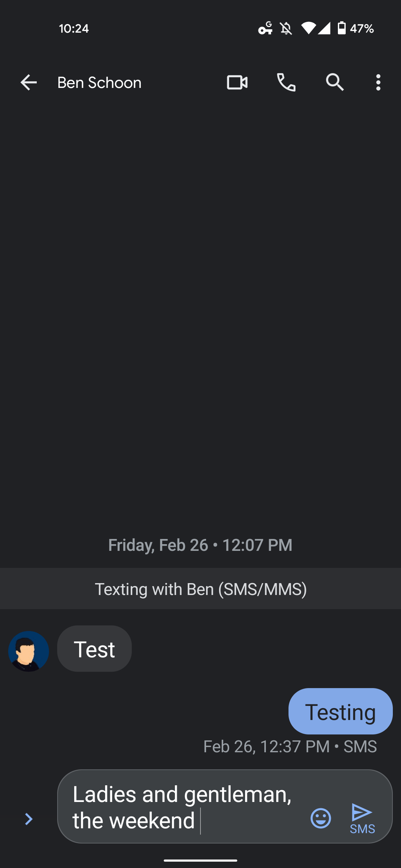Start a video call with Ben
Image resolution: width=401 pixels, height=868 pixels.
coord(237,82)
